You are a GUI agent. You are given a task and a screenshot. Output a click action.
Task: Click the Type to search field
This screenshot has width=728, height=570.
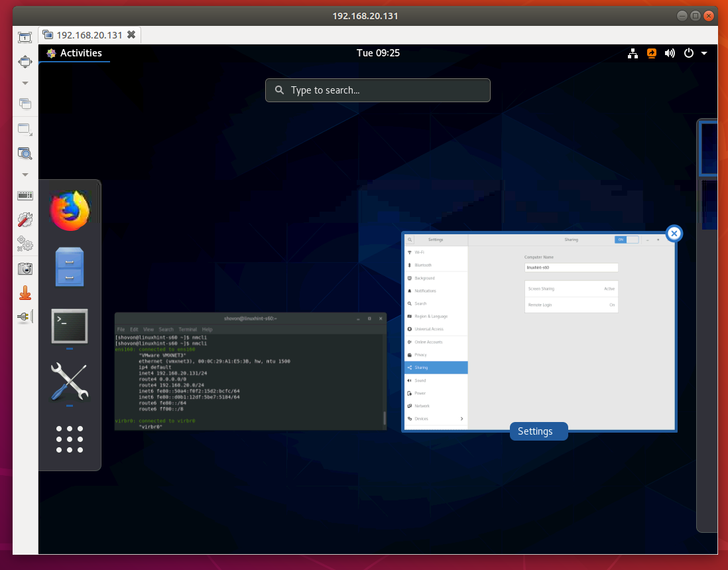click(378, 90)
